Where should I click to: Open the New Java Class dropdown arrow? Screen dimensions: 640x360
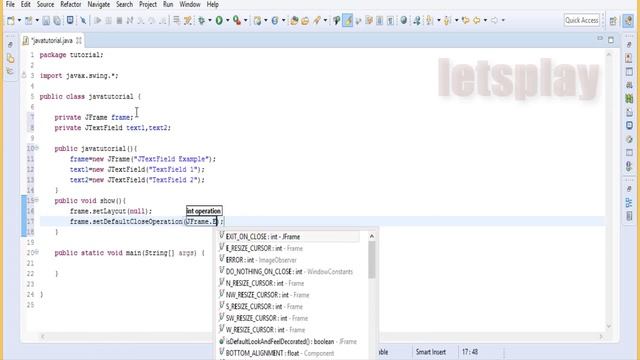(283, 20)
